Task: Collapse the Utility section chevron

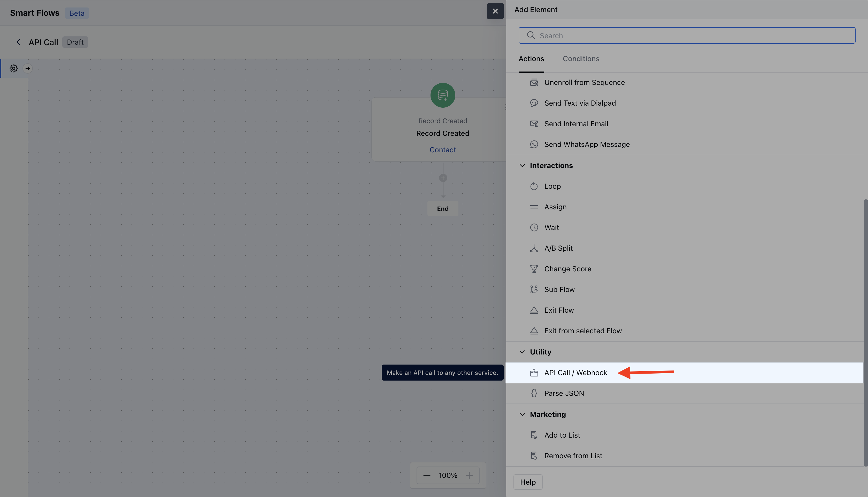Action: click(522, 352)
